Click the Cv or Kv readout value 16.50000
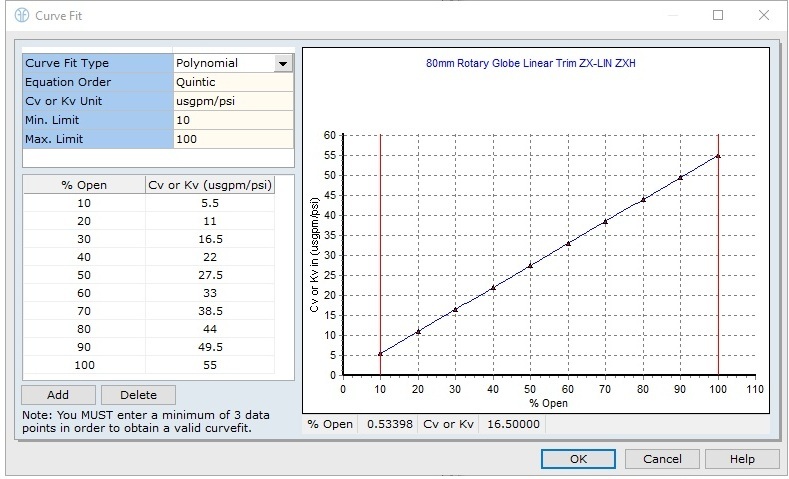Image resolution: width=789 pixels, height=479 pixels. point(513,425)
